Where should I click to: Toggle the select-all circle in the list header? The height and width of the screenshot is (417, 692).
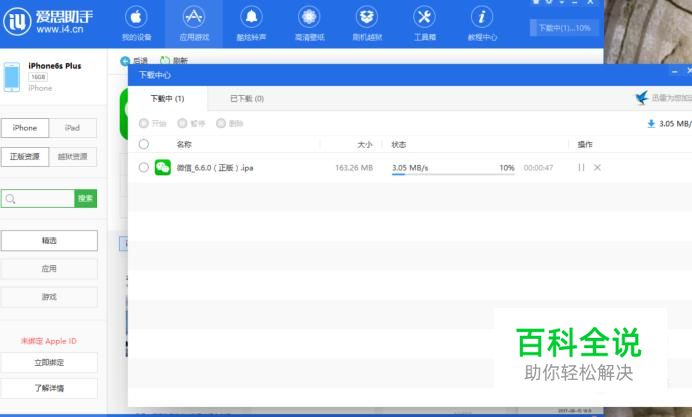coord(143,144)
